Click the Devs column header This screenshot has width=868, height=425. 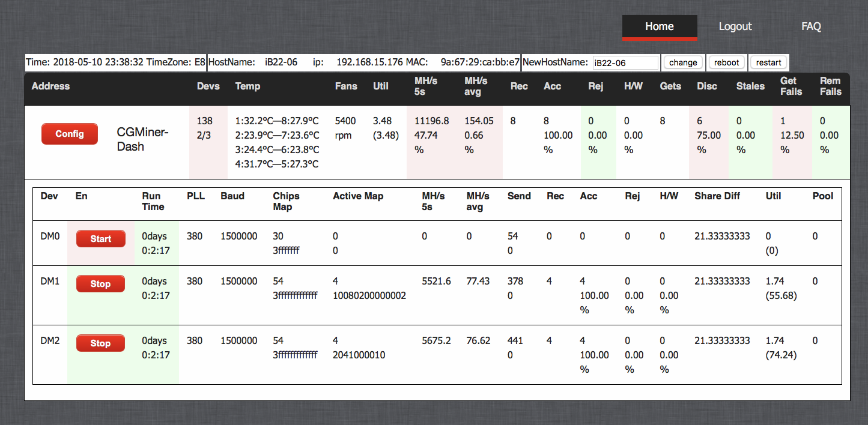coord(208,86)
